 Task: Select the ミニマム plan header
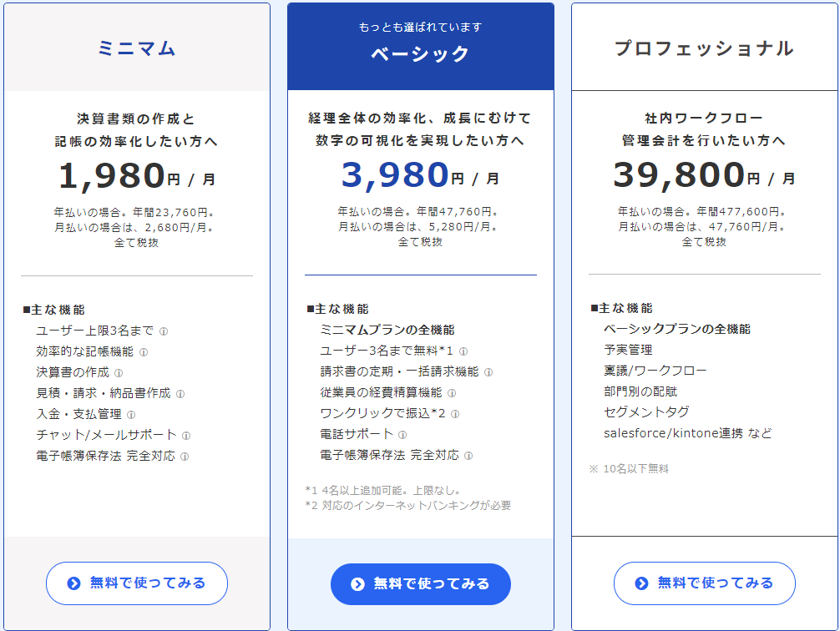(137, 48)
